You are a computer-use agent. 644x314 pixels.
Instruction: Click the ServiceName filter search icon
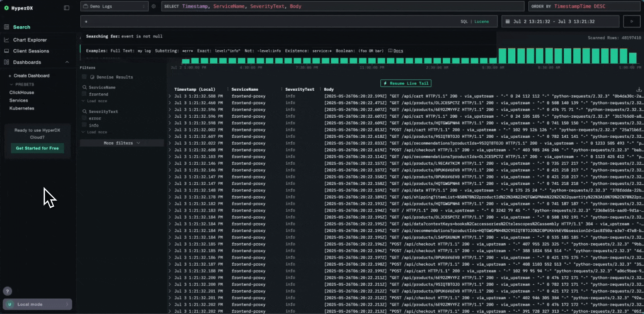(x=85, y=88)
